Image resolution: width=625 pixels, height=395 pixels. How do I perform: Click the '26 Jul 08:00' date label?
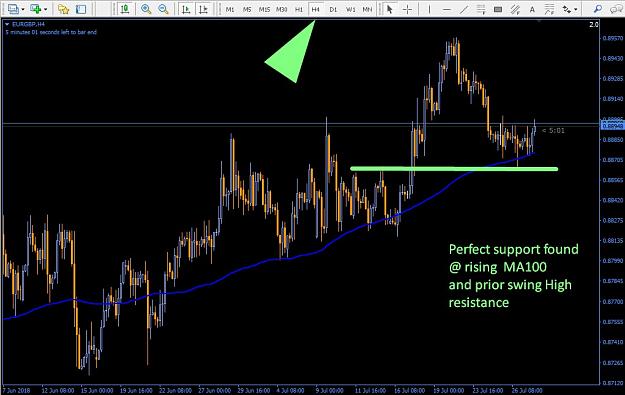[527, 391]
